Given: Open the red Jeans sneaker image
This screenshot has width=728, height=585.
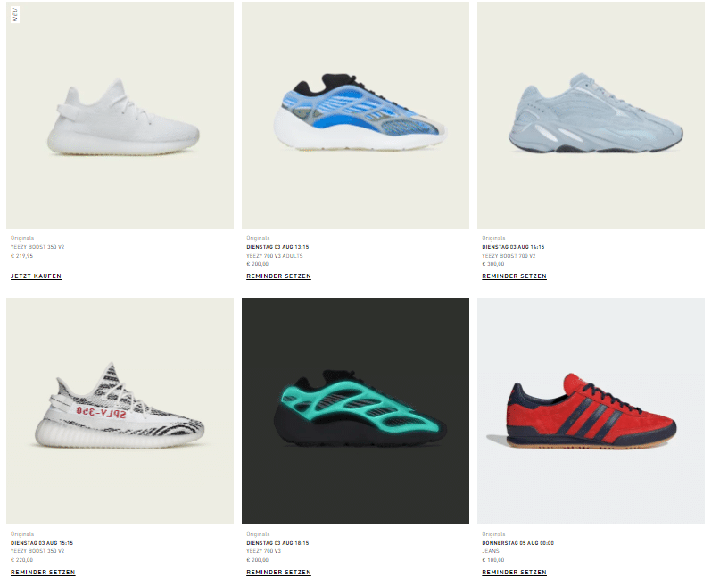Looking at the screenshot, I should [x=591, y=411].
